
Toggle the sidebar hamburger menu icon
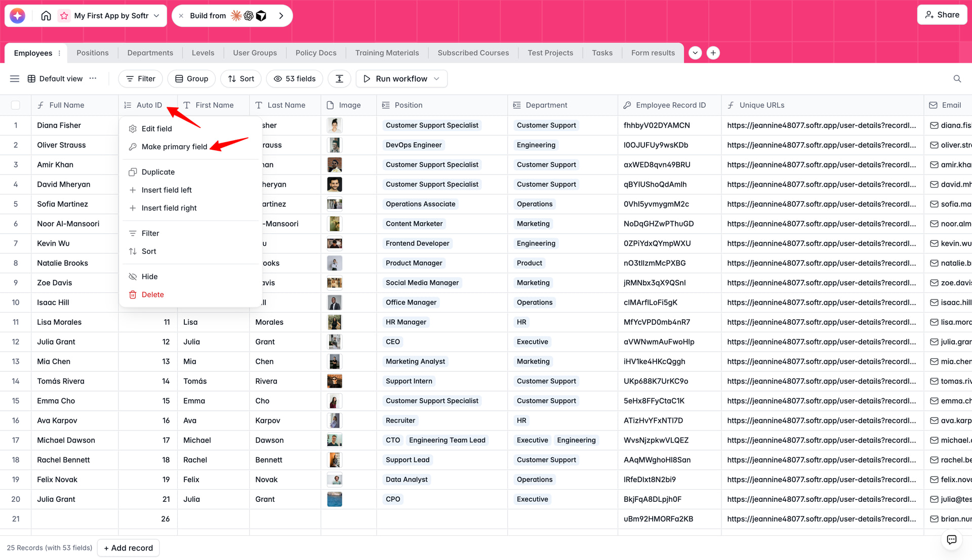click(15, 79)
